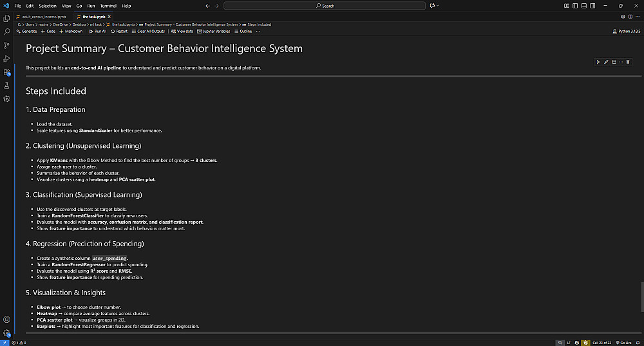Click Clear All Outputs button
Viewport: 644px width, 346px height.
[x=148, y=31]
